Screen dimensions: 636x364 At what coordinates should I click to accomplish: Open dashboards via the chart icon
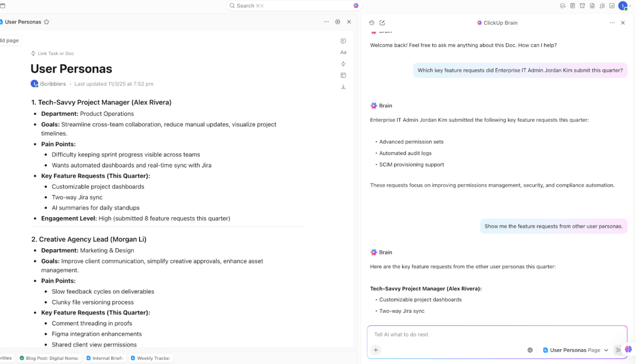pyautogui.click(x=611, y=5)
